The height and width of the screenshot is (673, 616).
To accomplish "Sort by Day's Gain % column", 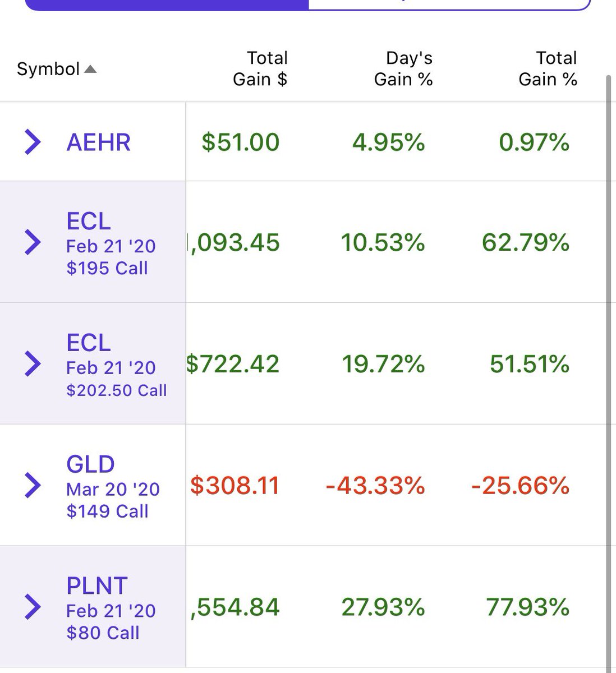I will (403, 69).
